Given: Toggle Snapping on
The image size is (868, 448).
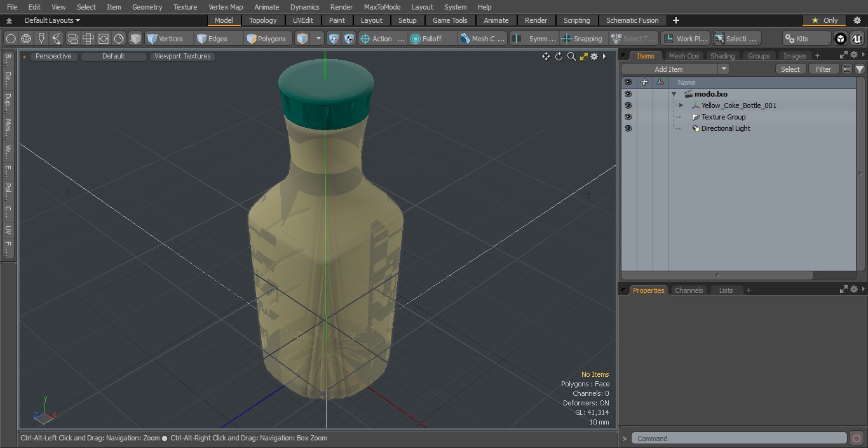Looking at the screenshot, I should 583,39.
